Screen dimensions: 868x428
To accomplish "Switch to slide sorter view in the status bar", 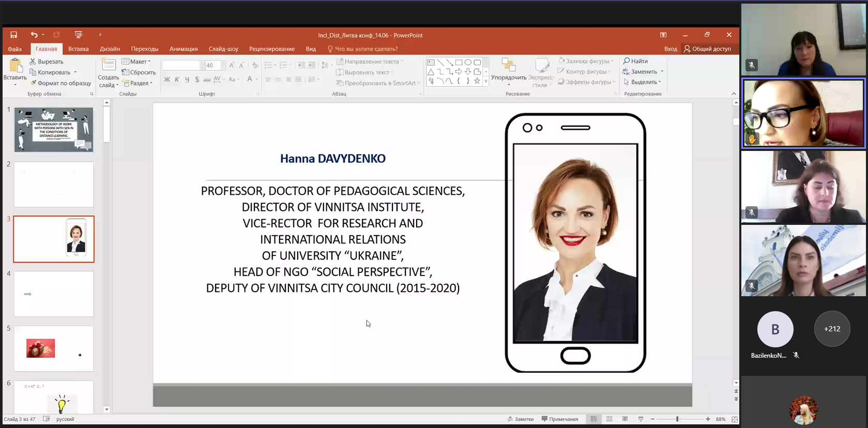I will coord(610,419).
